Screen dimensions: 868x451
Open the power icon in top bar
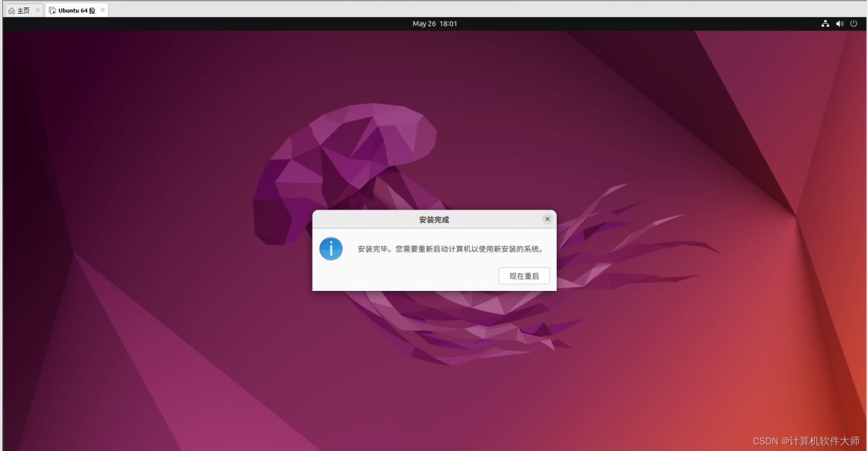coord(854,24)
